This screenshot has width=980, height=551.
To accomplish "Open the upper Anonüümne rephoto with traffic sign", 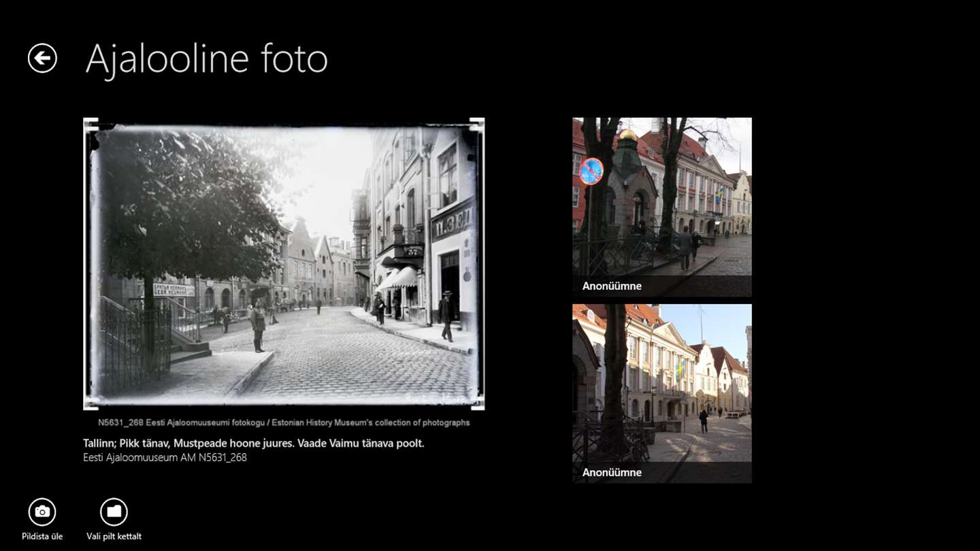I will pyautogui.click(x=662, y=207).
